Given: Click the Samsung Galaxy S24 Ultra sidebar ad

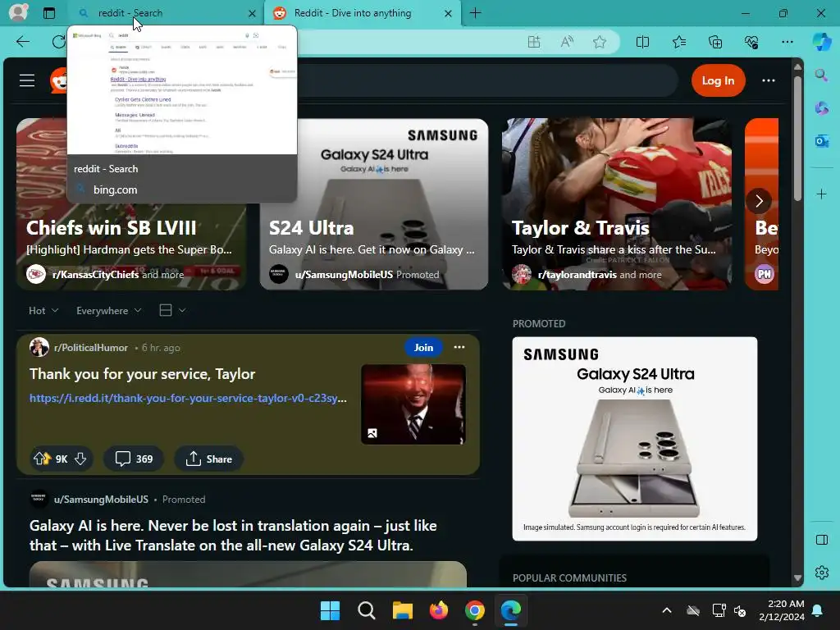Looking at the screenshot, I should point(635,439).
